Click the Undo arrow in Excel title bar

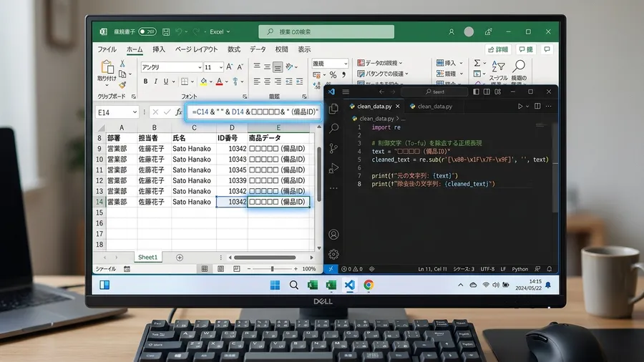click(178, 31)
